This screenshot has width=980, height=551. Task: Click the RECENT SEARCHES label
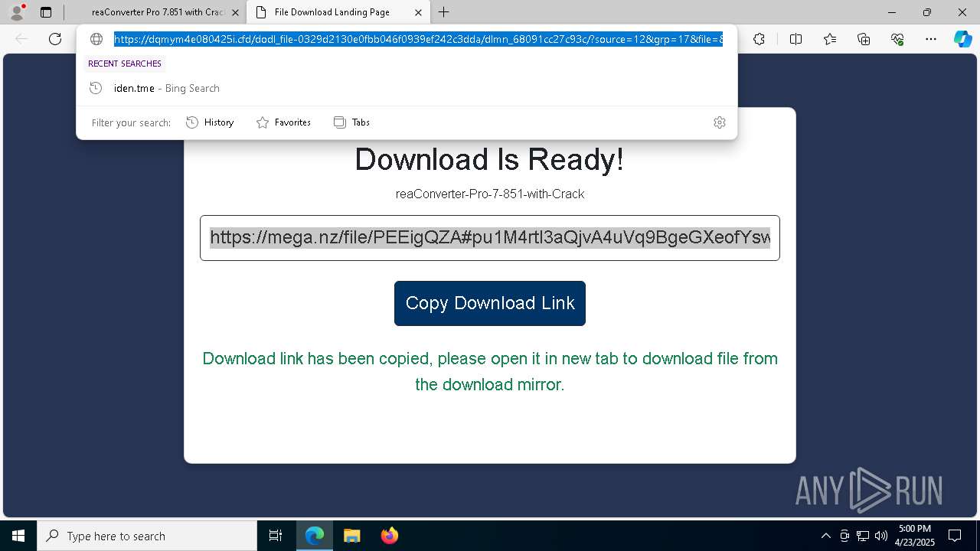click(125, 64)
